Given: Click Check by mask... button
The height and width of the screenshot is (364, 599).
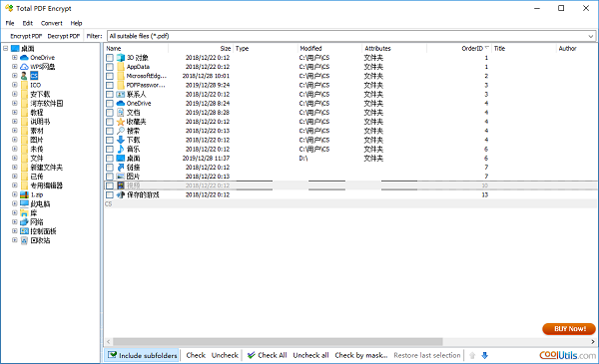Looking at the screenshot, I should click(x=361, y=355).
